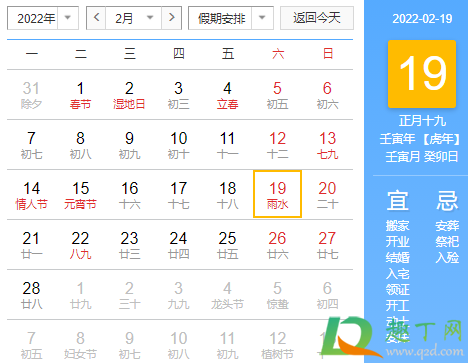Click the large yellow 19 date tile
Image resolution: width=468 pixels, height=363 pixels.
422,74
